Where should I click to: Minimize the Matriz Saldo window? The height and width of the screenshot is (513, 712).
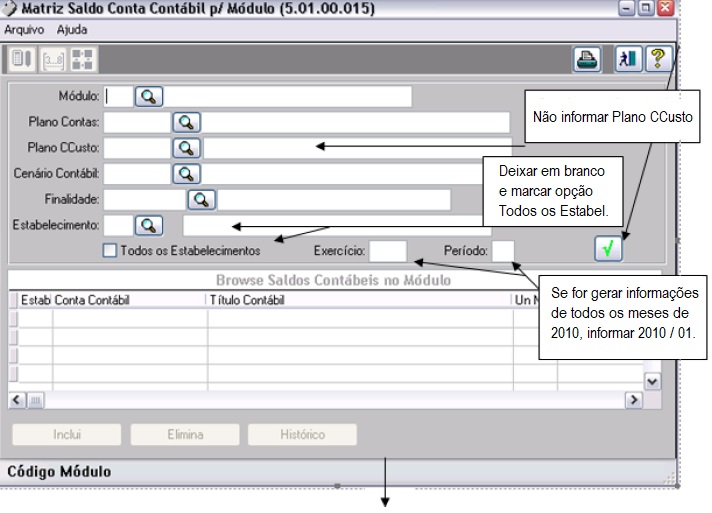point(626,8)
